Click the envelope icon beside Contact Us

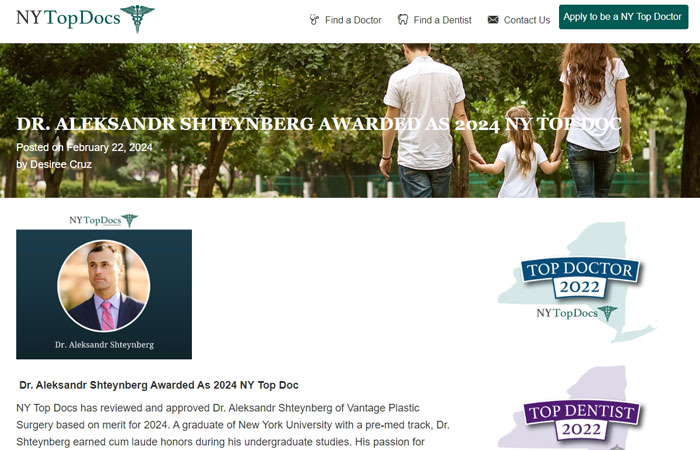[x=493, y=20]
